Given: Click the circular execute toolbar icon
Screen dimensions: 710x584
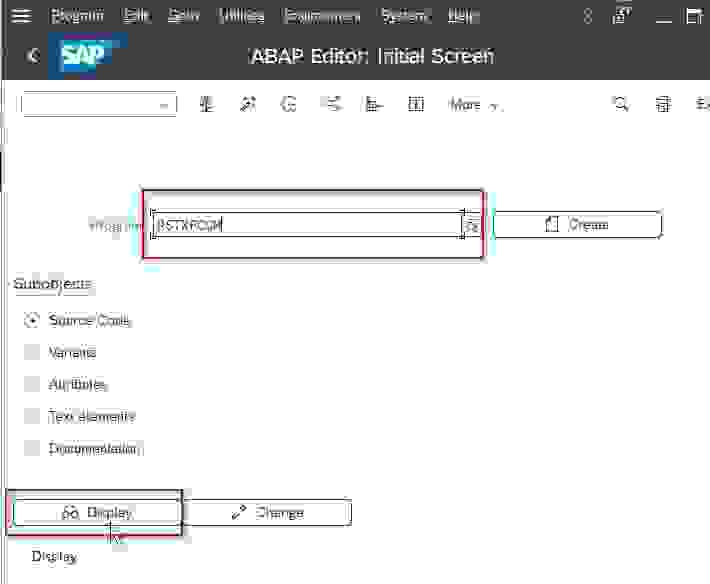Looking at the screenshot, I should (x=288, y=105).
